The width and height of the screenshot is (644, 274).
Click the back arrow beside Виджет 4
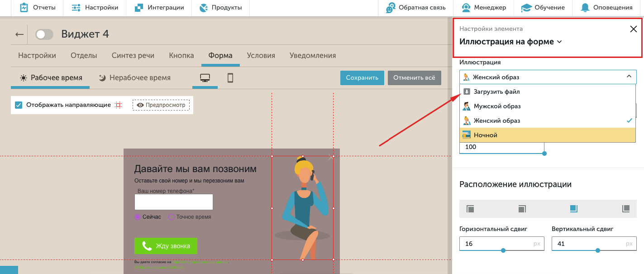click(x=19, y=34)
